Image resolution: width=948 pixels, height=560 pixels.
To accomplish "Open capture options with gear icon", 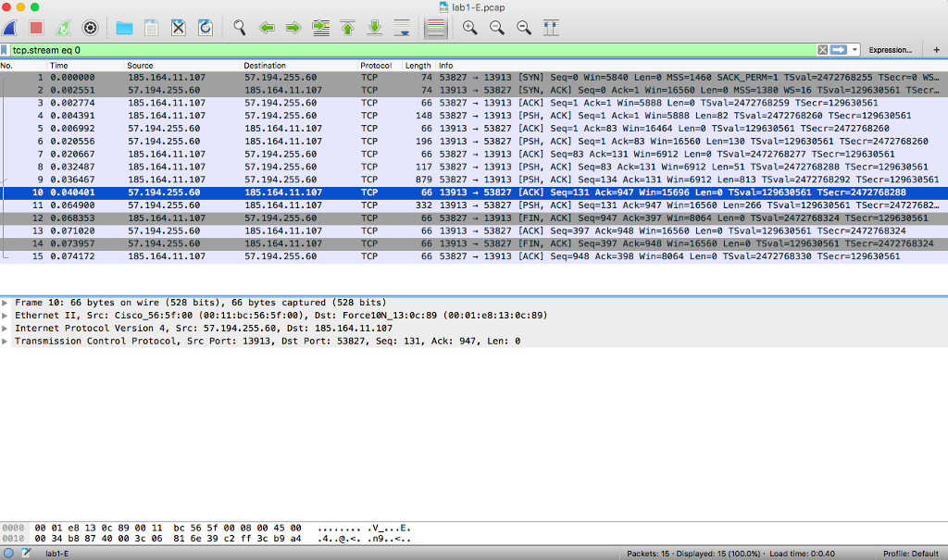I will click(89, 28).
